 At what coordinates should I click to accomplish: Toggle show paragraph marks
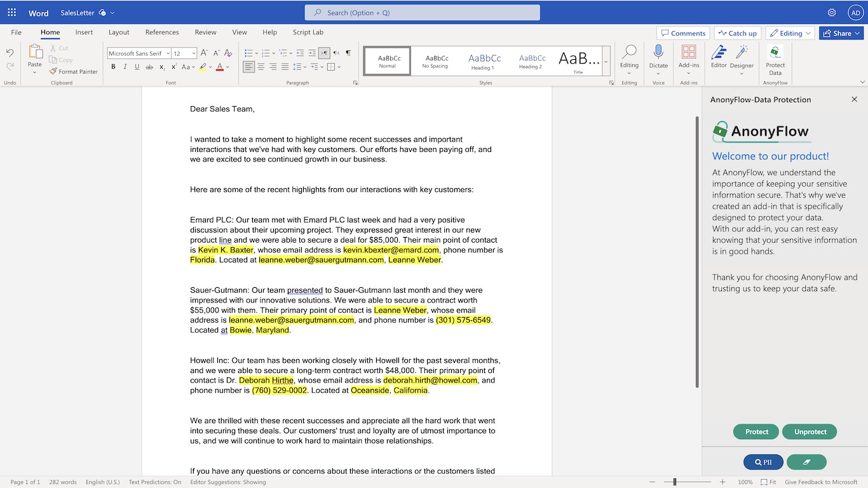click(348, 53)
